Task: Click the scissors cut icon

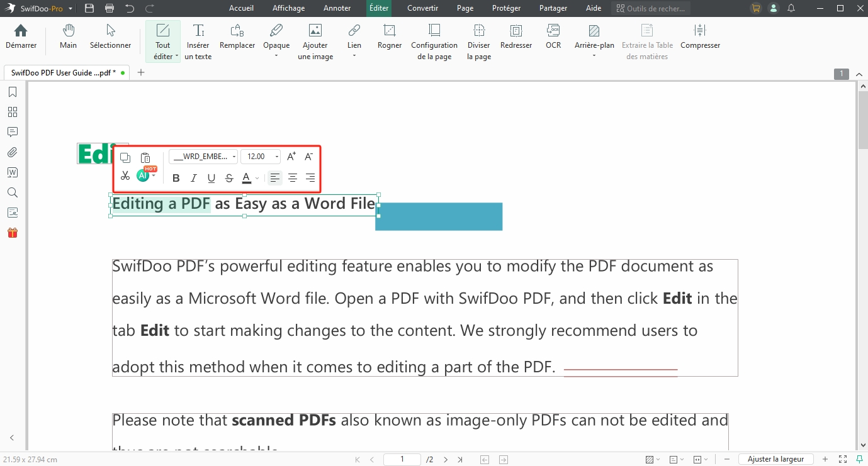Action: pyautogui.click(x=125, y=176)
